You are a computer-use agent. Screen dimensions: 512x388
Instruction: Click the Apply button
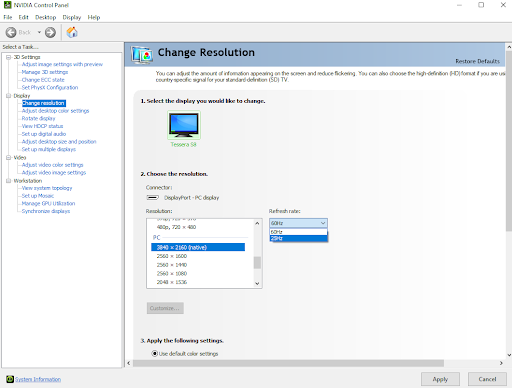[x=440, y=379]
